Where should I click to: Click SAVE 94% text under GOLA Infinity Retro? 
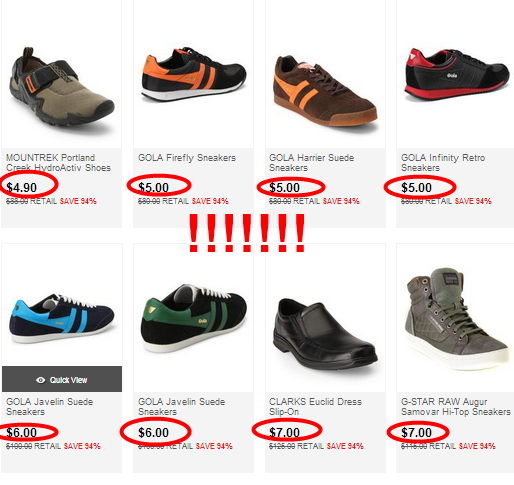click(x=473, y=201)
